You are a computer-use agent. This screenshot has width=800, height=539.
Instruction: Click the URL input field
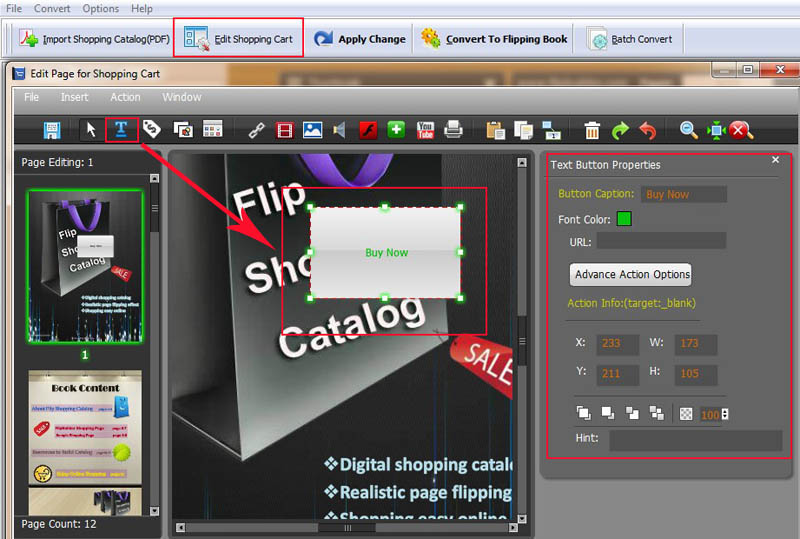661,240
